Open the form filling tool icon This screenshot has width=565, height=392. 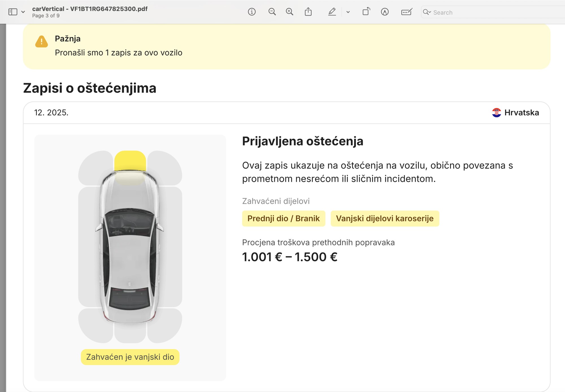coord(407,12)
